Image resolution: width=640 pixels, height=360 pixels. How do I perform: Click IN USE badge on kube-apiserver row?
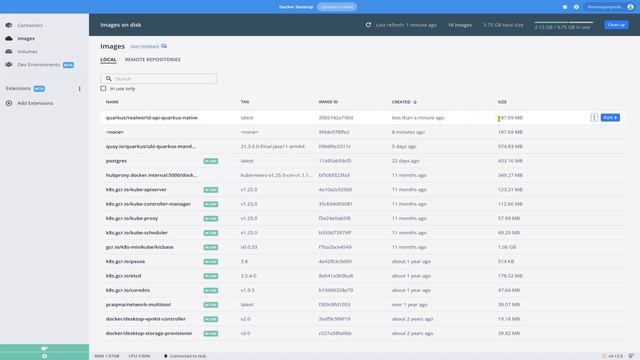click(x=211, y=190)
